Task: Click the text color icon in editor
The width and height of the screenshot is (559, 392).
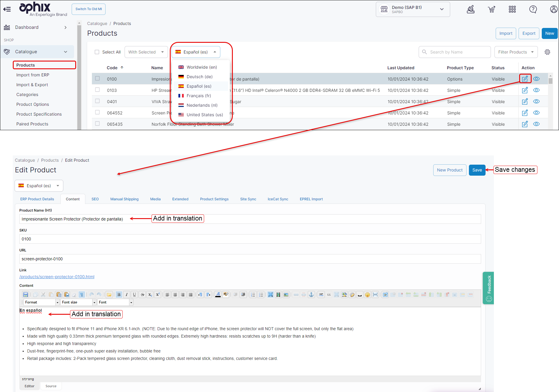Action: pyautogui.click(x=218, y=295)
